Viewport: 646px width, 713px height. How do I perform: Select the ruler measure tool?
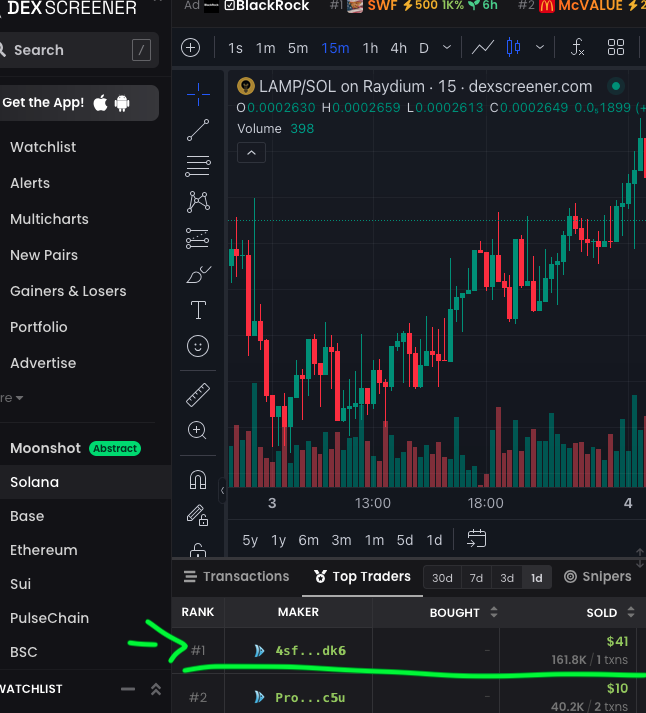click(198, 395)
